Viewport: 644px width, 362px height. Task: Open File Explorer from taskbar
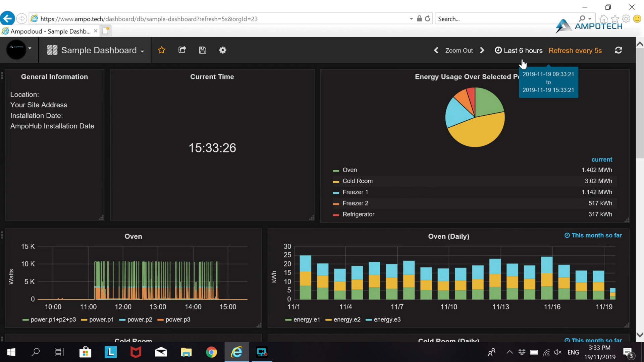coord(186,352)
